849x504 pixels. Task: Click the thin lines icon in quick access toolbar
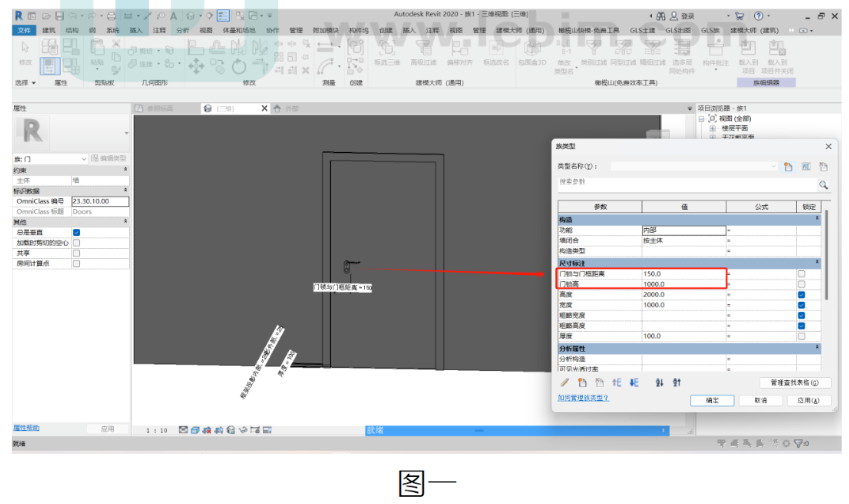(x=223, y=16)
